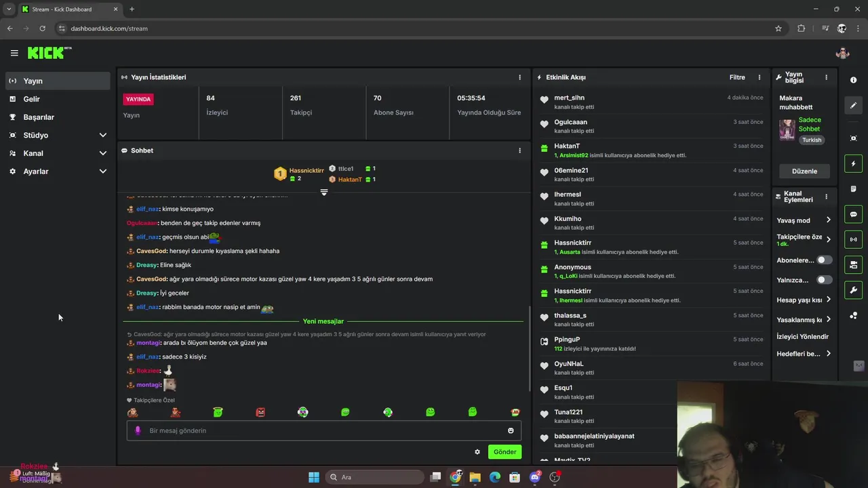Collapse the gift leaderboard arrow in chat

pos(324,192)
